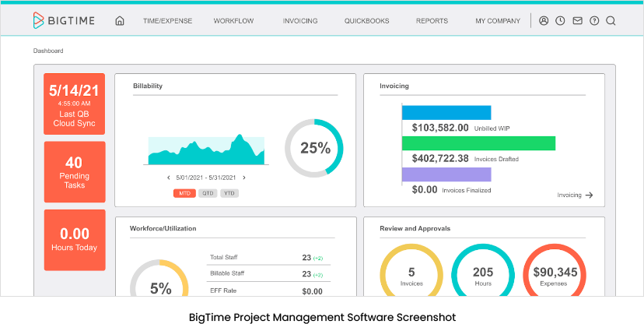Open the Reports menu
Viewport: 644px width, 324px height.
pyautogui.click(x=432, y=21)
